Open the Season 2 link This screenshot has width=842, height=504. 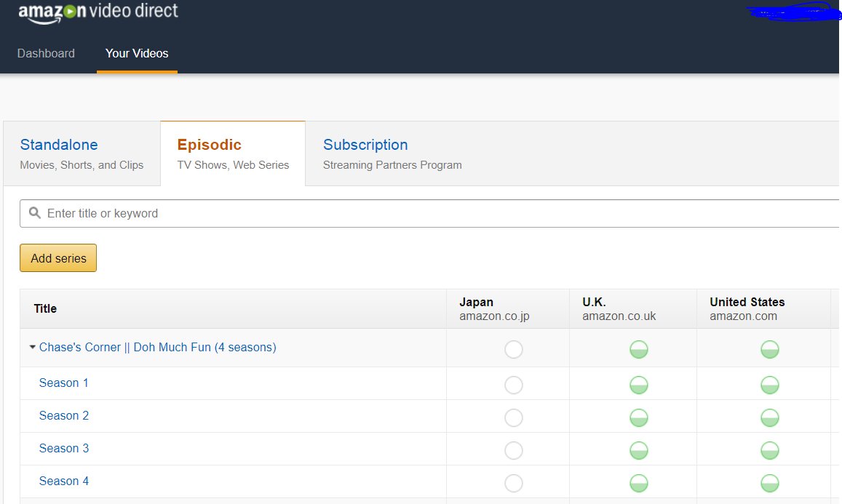64,415
